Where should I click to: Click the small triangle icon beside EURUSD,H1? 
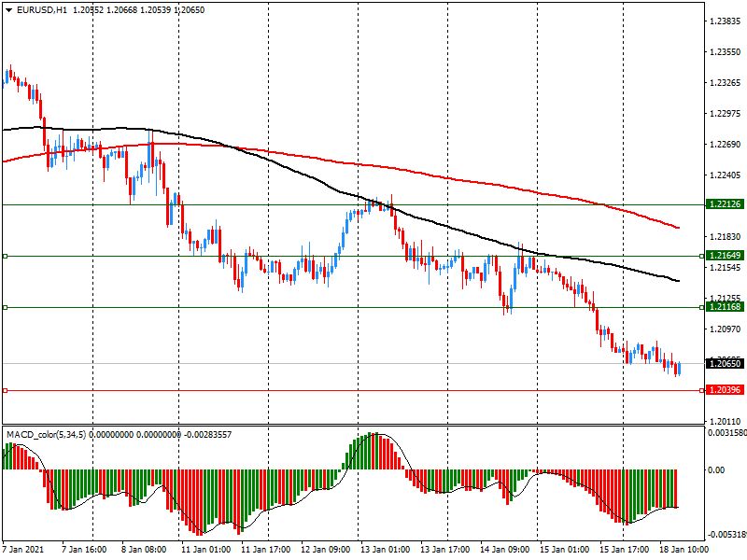[x=8, y=9]
